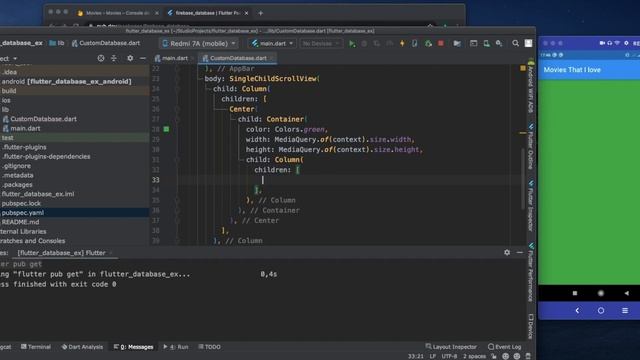Tap the emulator triangular back button
The width and height of the screenshot is (640, 360).
point(626,293)
